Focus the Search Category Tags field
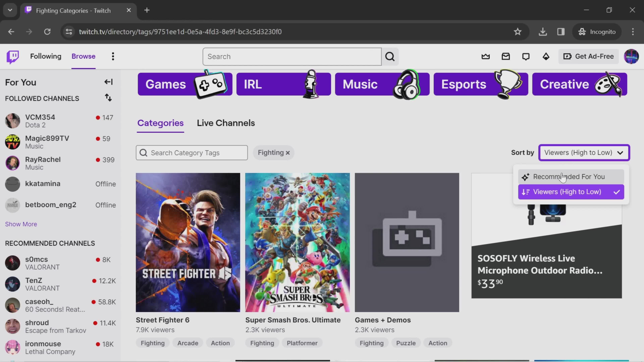Viewport: 644px width, 362px height. pos(192,153)
